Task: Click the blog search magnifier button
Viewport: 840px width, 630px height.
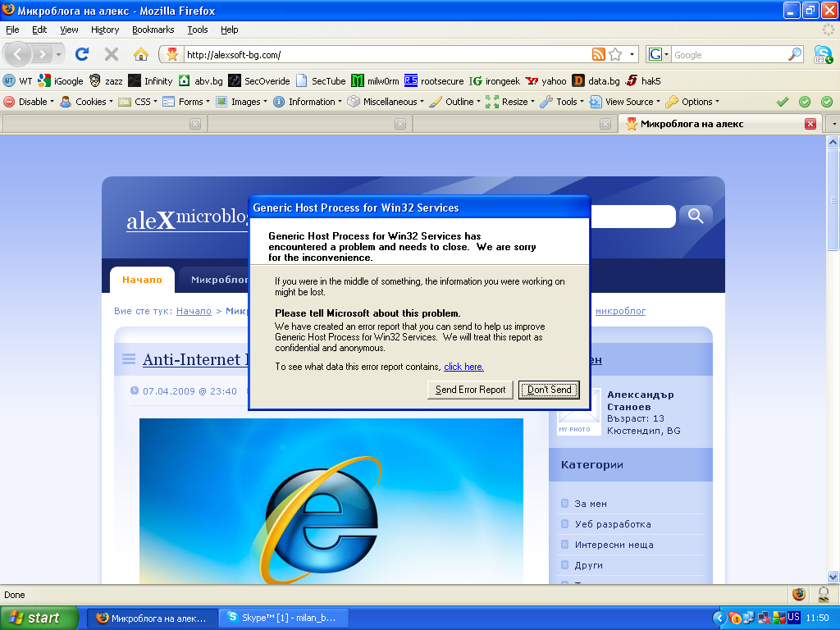Action: [x=696, y=216]
